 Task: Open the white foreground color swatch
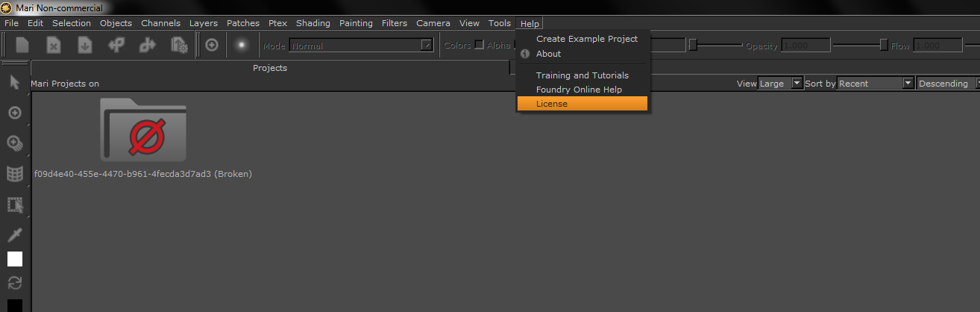pyautogui.click(x=15, y=259)
